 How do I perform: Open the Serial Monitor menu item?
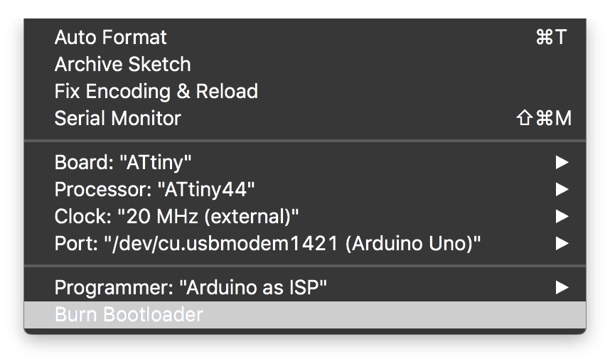[x=304, y=118]
